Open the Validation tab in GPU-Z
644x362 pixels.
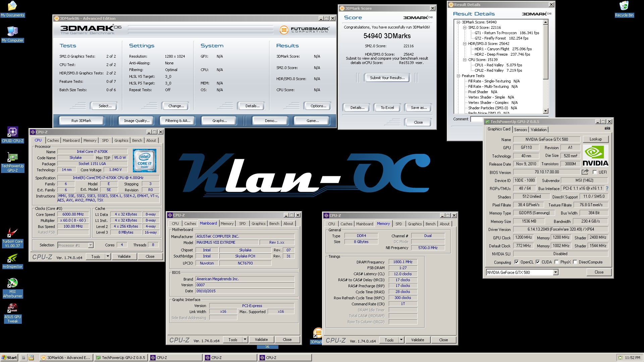pyautogui.click(x=538, y=130)
